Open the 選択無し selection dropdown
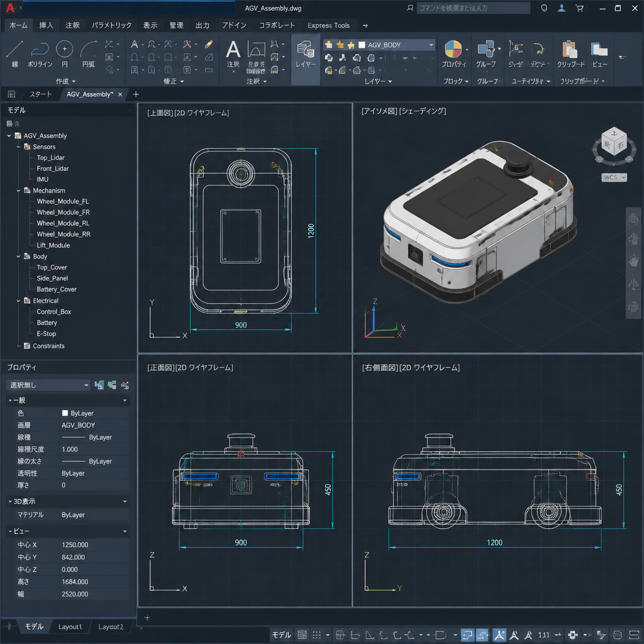Screen dimensions: 644x644 click(x=48, y=385)
